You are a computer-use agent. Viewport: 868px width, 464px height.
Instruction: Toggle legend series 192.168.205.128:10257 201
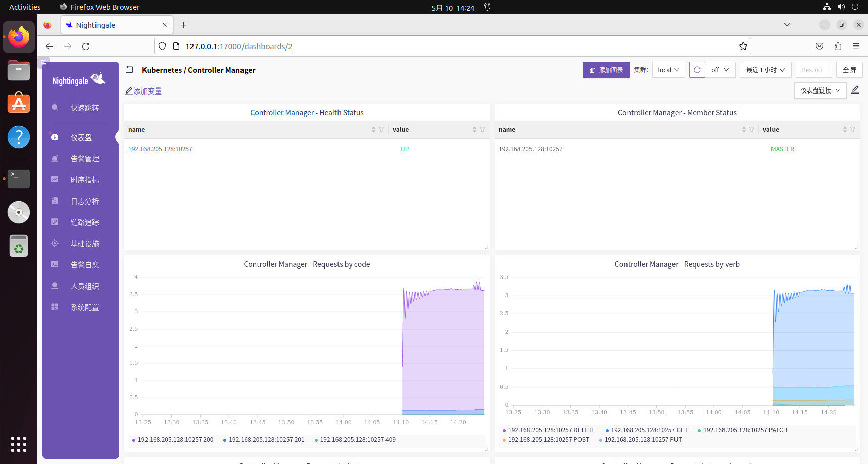264,440
